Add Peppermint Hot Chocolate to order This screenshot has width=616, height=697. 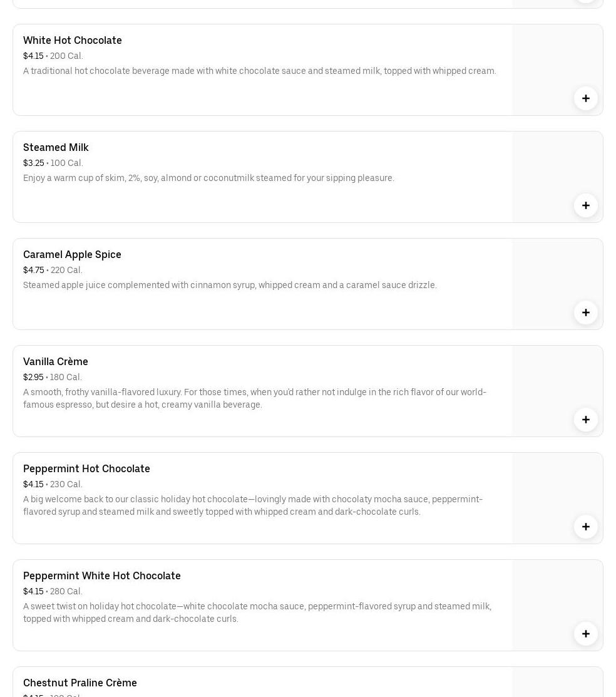[585, 527]
